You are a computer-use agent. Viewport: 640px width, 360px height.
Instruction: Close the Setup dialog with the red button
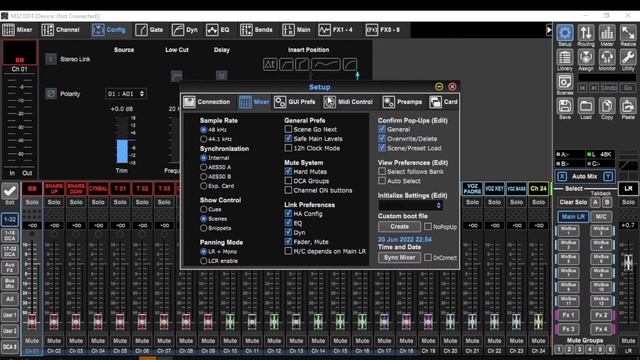pos(452,87)
